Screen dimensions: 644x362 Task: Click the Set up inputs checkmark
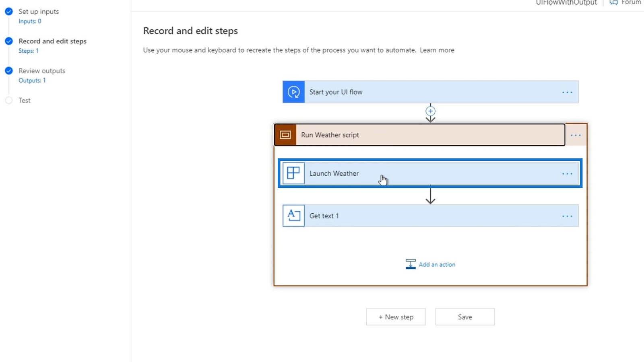(9, 11)
